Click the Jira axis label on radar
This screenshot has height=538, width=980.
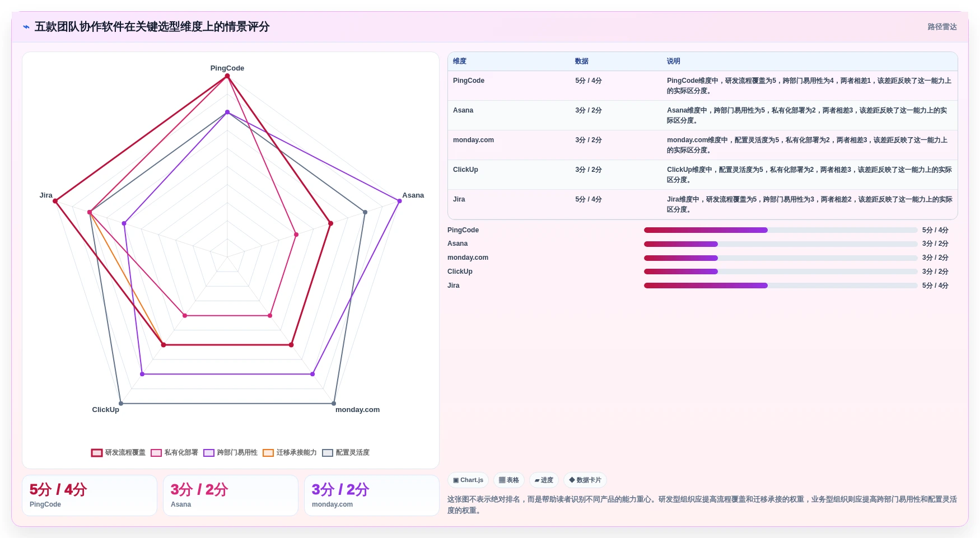[x=46, y=195]
